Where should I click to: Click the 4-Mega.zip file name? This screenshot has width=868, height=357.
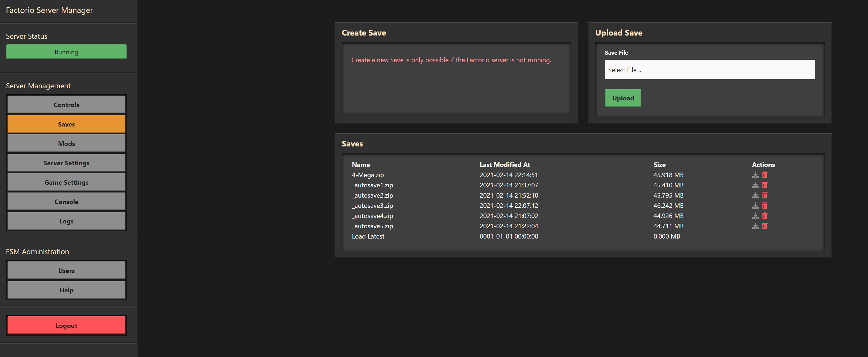point(368,175)
